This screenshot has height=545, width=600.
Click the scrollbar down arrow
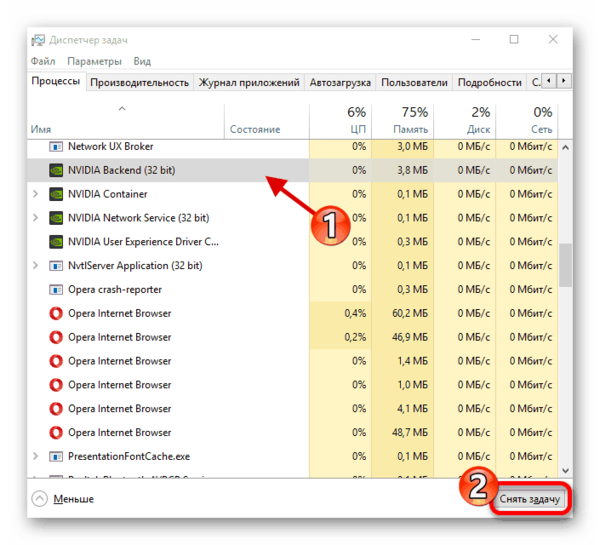[565, 470]
